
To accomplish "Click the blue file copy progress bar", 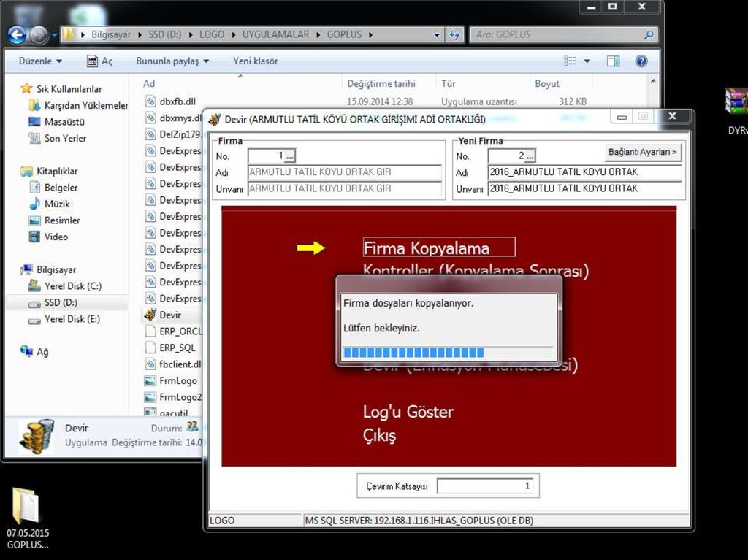I will (413, 353).
